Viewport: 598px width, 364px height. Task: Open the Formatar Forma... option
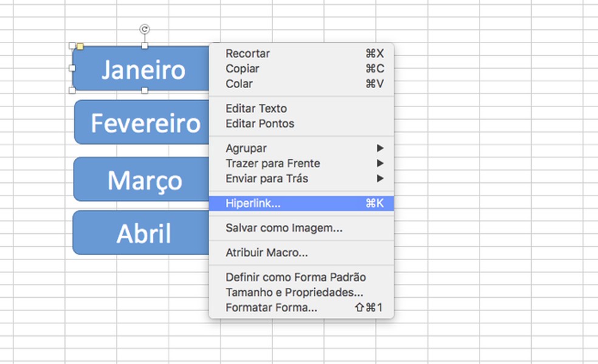click(x=272, y=307)
